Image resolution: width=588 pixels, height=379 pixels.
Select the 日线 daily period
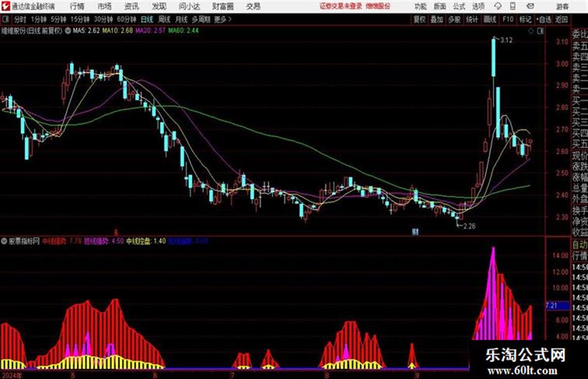[x=147, y=19]
